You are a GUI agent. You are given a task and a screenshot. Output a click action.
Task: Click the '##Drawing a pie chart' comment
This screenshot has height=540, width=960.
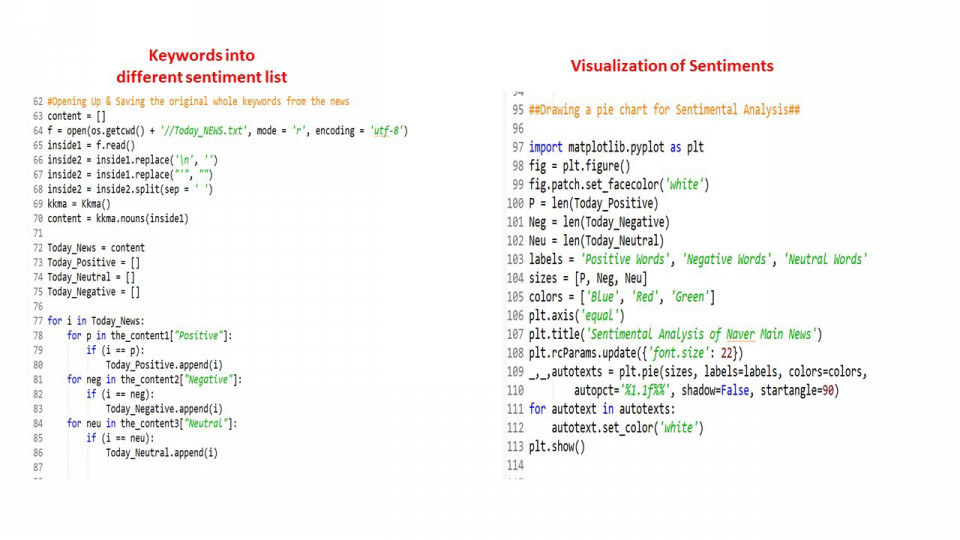coord(664,110)
